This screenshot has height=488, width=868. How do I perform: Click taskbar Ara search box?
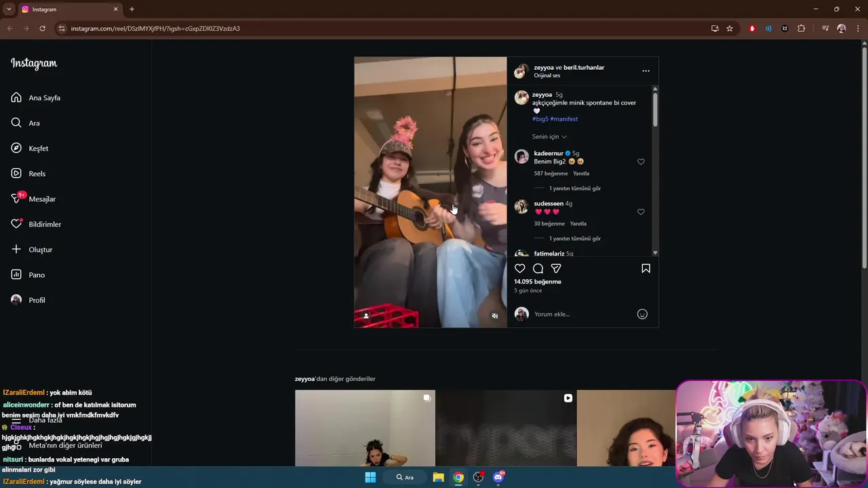406,477
